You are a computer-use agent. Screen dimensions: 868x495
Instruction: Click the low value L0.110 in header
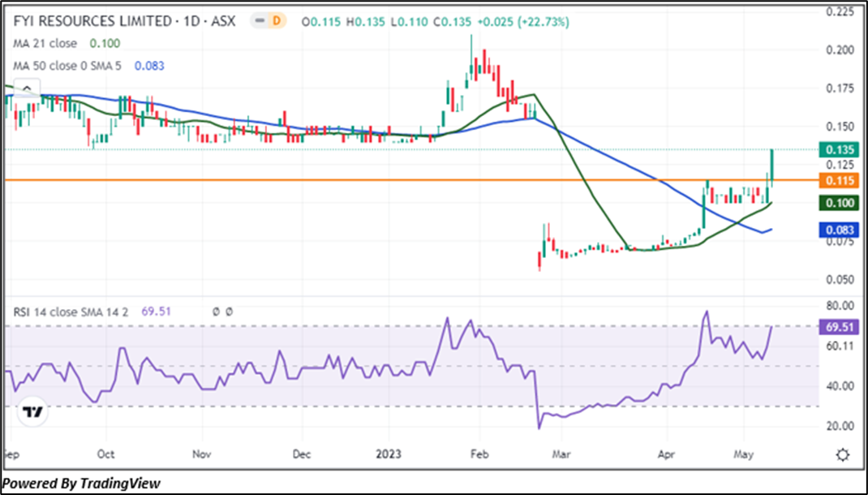click(x=409, y=22)
